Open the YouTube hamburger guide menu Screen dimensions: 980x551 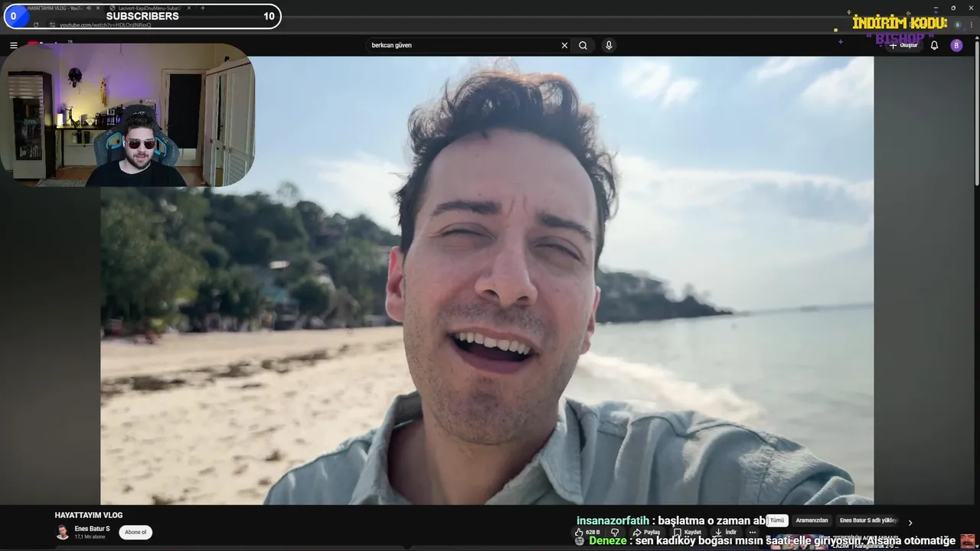[13, 45]
